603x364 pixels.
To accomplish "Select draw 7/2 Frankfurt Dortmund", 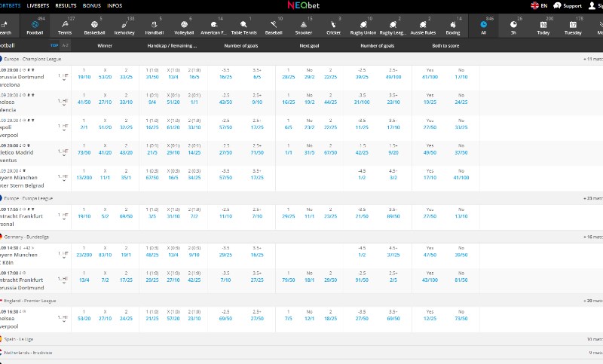I will click(x=105, y=280).
